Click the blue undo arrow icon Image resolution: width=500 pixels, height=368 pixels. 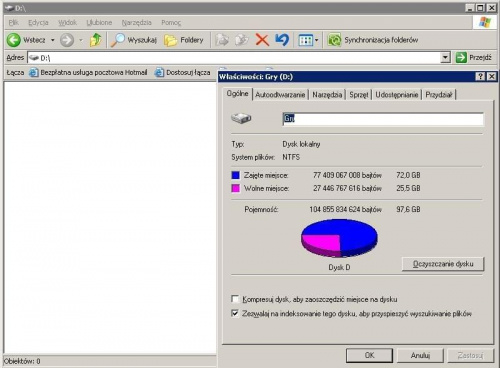pyautogui.click(x=282, y=40)
